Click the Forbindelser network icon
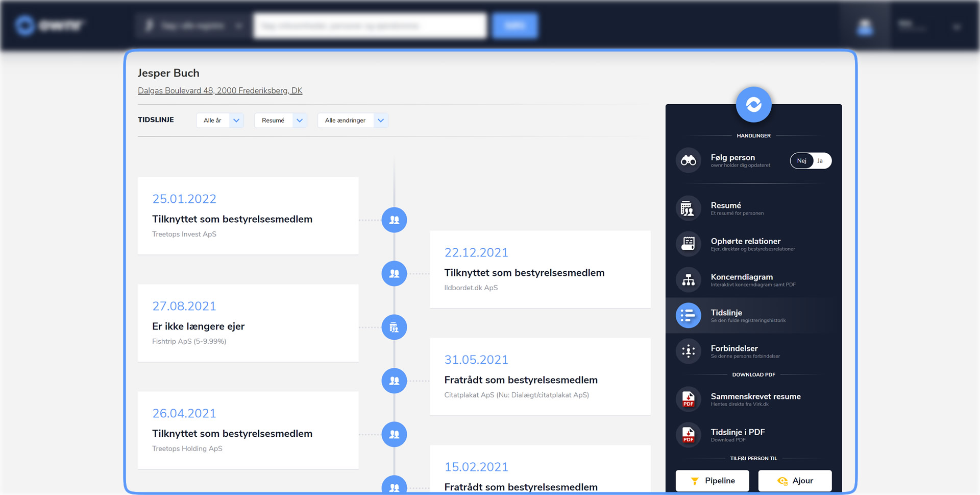 [x=688, y=351]
